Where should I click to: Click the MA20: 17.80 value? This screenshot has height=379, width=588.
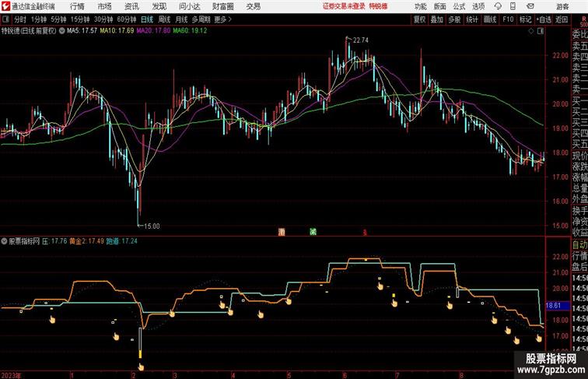(x=153, y=31)
